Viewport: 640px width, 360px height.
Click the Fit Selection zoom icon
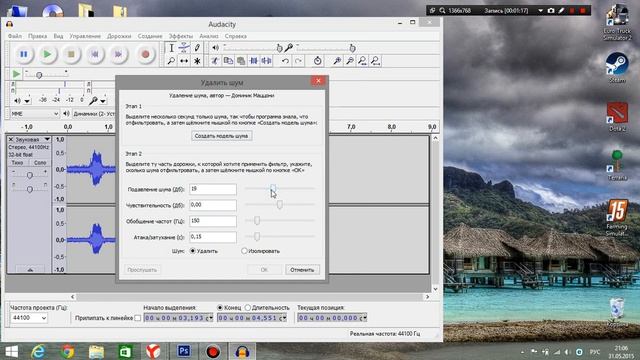pos(362,61)
